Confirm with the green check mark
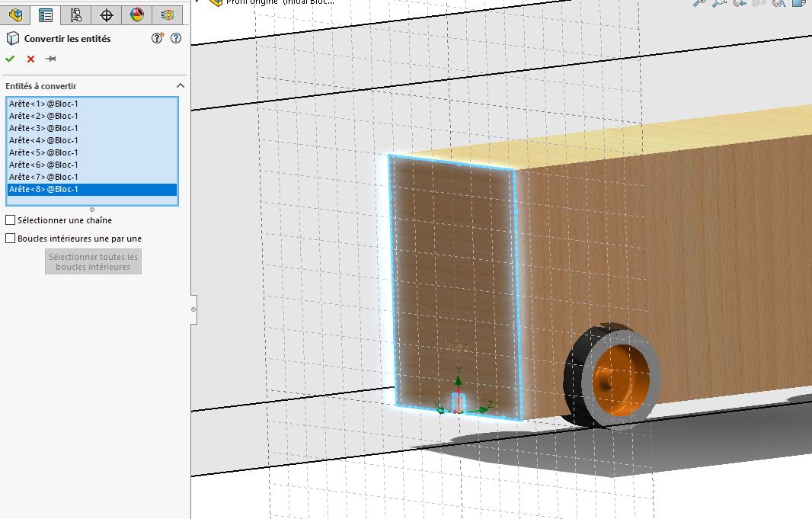812x519 pixels. 10,59
